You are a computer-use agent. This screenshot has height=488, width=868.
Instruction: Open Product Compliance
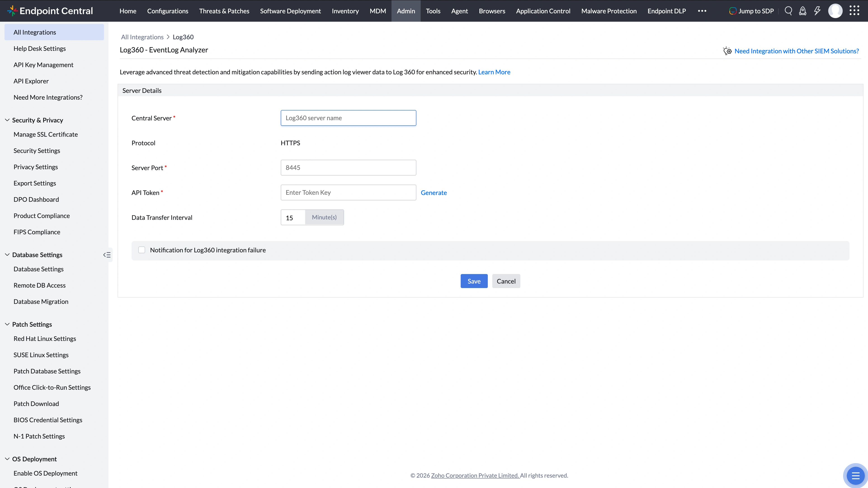[x=41, y=216]
